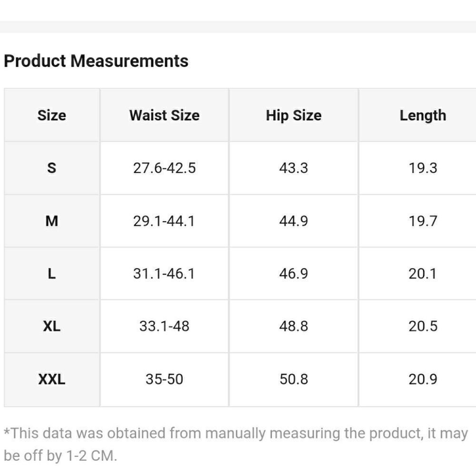476x476 pixels.
Task: Click the Size column header
Action: (x=51, y=115)
